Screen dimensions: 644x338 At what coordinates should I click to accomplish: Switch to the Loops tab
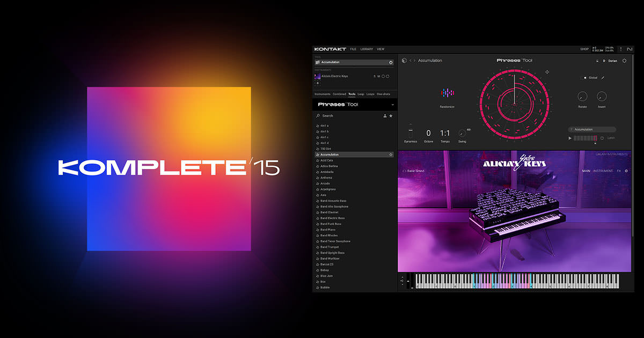tap(370, 94)
